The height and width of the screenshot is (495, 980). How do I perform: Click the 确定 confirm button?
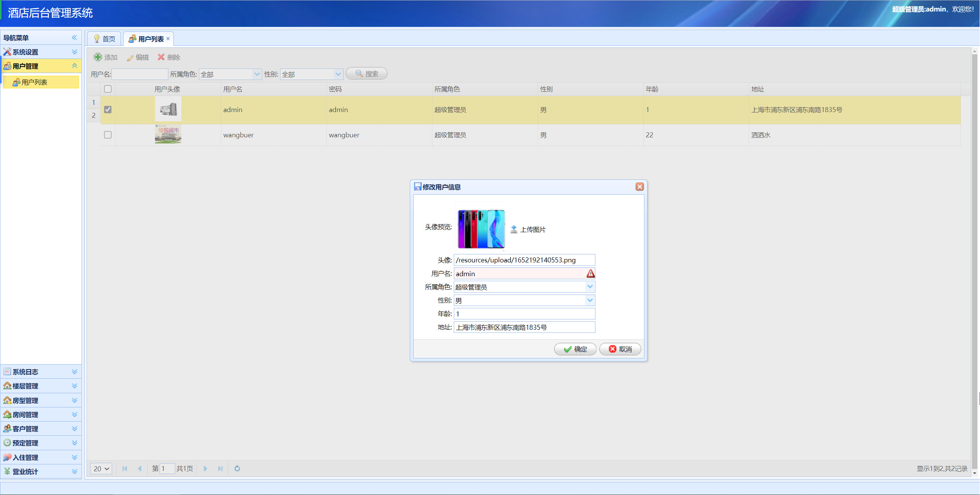point(575,349)
